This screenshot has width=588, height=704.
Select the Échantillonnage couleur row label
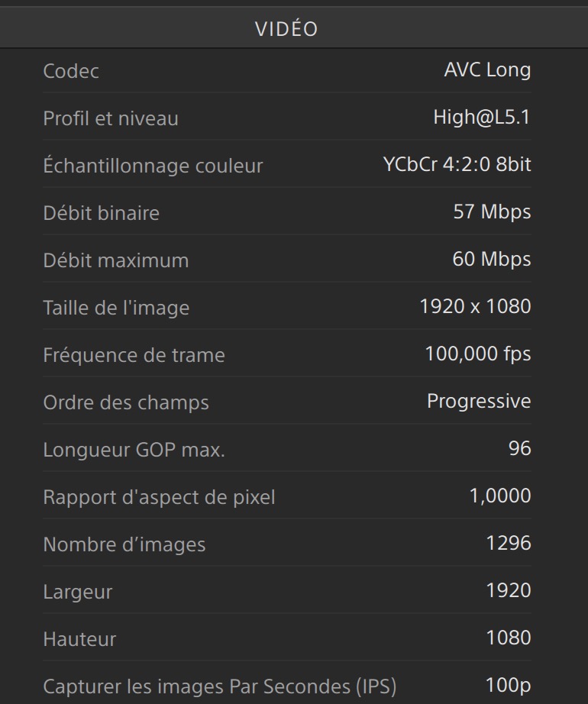click(153, 166)
